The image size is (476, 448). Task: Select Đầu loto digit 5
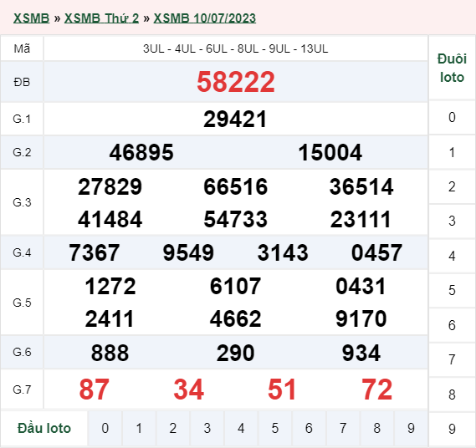(x=275, y=428)
